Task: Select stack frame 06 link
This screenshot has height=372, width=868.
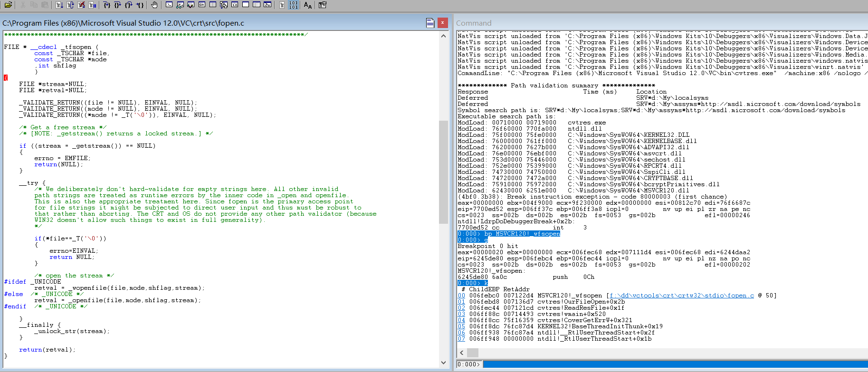Action: click(x=461, y=333)
